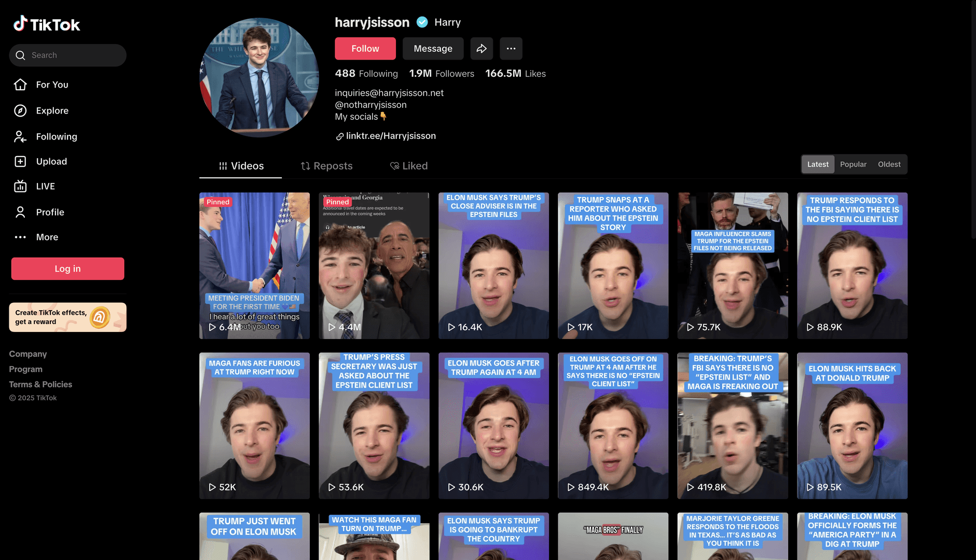Sort videos by Popular

coord(853,164)
